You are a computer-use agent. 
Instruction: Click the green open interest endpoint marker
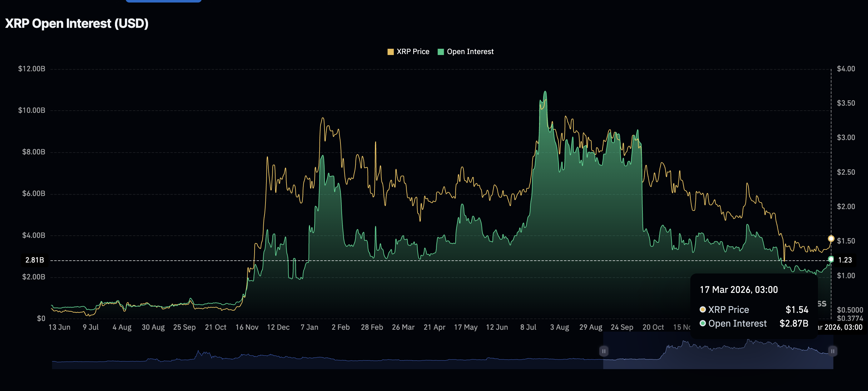tap(831, 259)
